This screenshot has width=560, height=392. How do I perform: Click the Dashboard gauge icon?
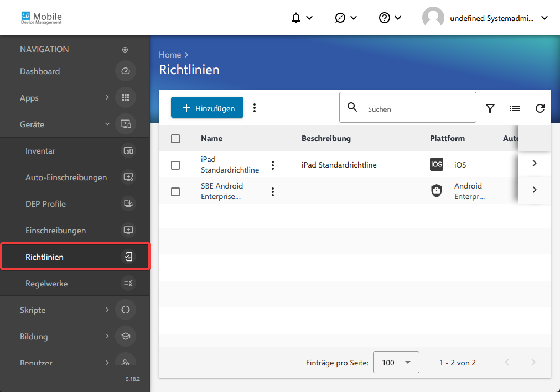[126, 71]
